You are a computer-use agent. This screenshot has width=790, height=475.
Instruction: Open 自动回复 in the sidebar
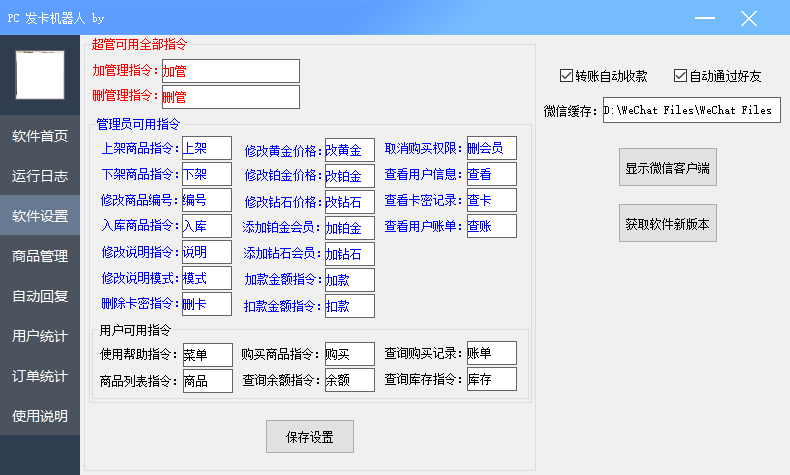tap(40, 296)
